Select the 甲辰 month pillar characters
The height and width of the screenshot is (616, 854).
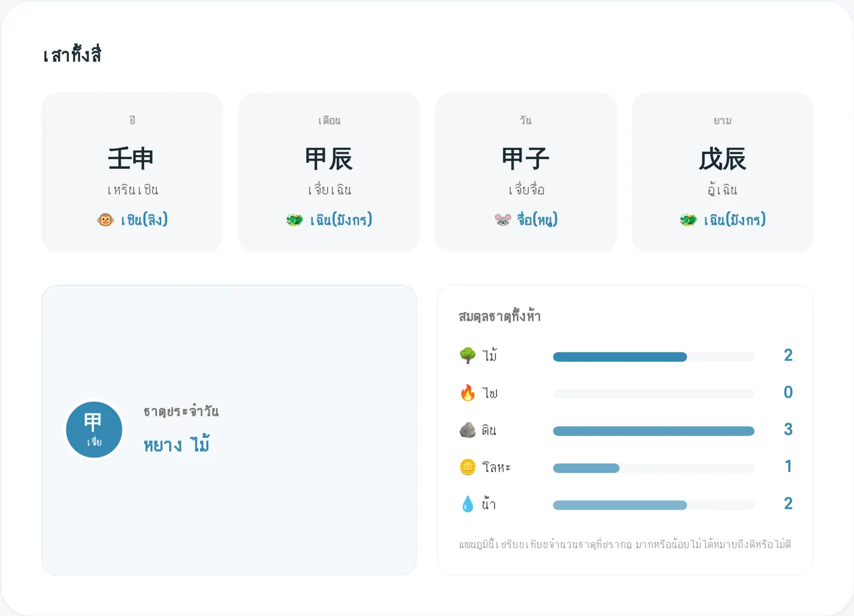click(x=329, y=159)
